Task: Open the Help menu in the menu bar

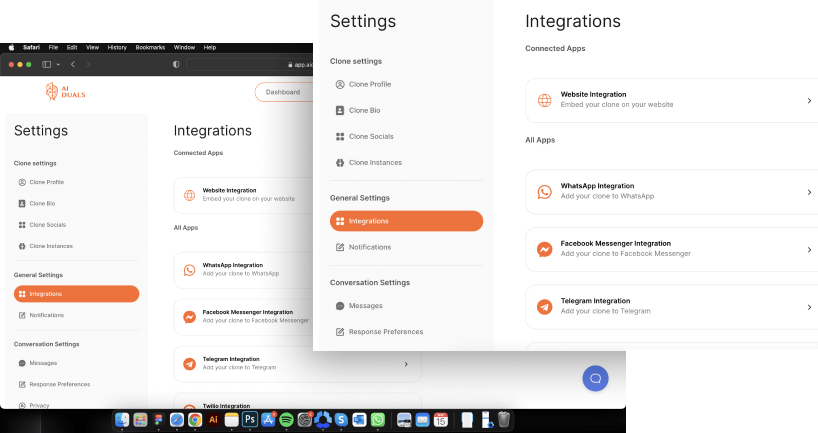Action: [210, 47]
